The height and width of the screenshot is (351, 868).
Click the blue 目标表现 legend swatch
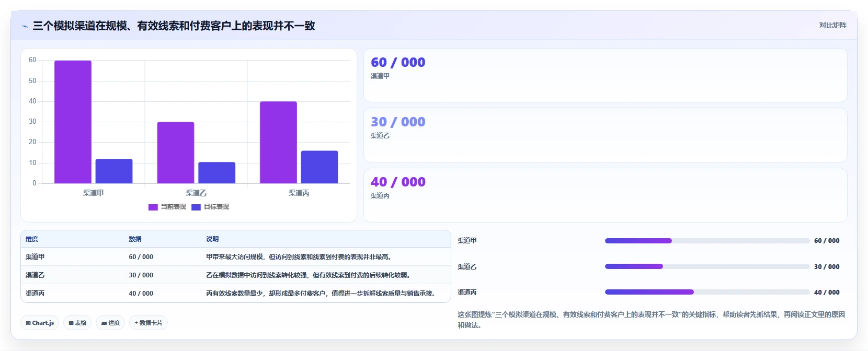[196, 207]
